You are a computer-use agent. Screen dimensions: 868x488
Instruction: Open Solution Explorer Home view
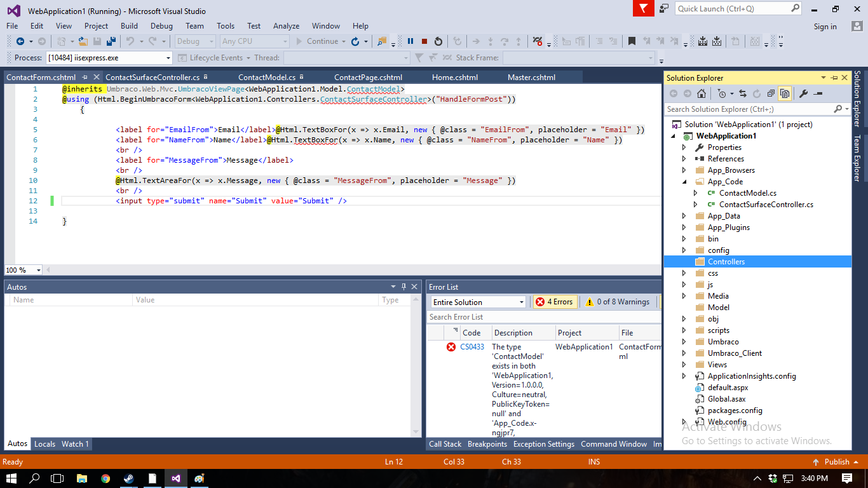tap(702, 93)
